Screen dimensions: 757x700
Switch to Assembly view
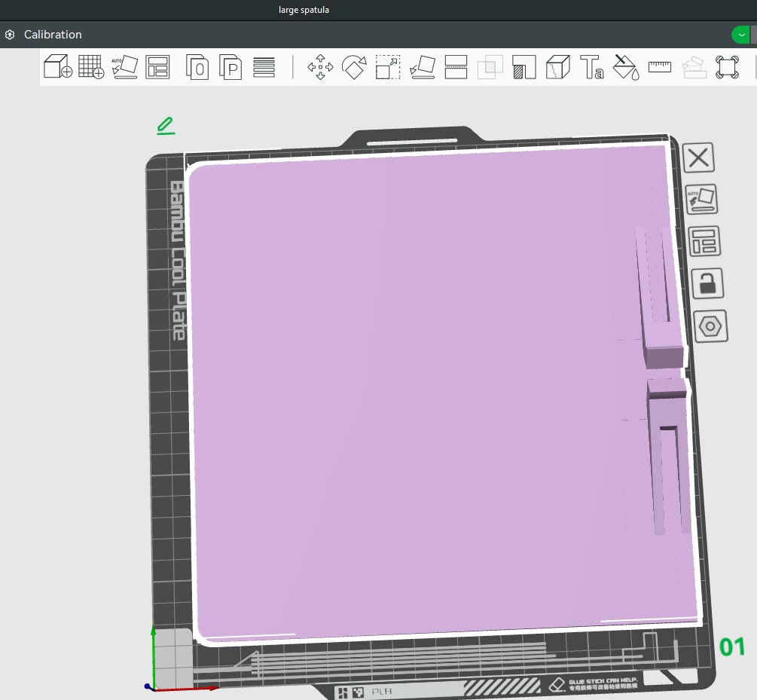tap(728, 66)
